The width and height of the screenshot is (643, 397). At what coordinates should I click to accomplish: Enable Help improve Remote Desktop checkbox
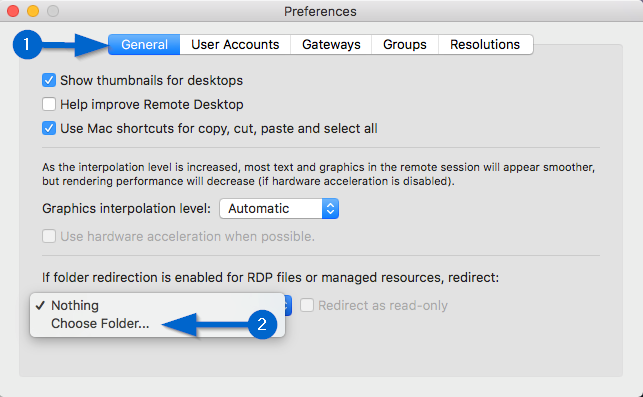tap(49, 104)
